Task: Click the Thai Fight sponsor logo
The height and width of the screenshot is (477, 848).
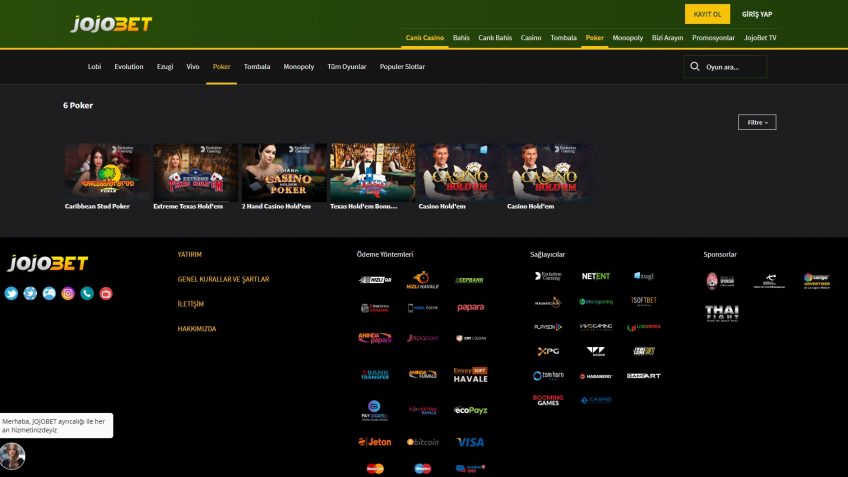Action: pyautogui.click(x=721, y=313)
